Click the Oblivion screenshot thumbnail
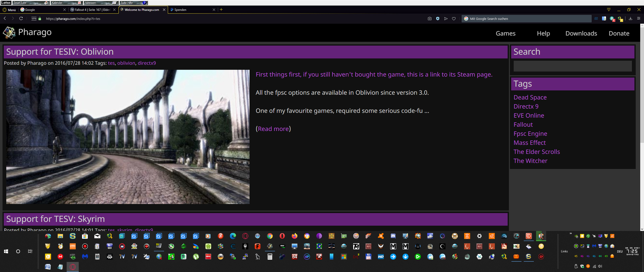This screenshot has height=272, width=644. click(x=128, y=137)
